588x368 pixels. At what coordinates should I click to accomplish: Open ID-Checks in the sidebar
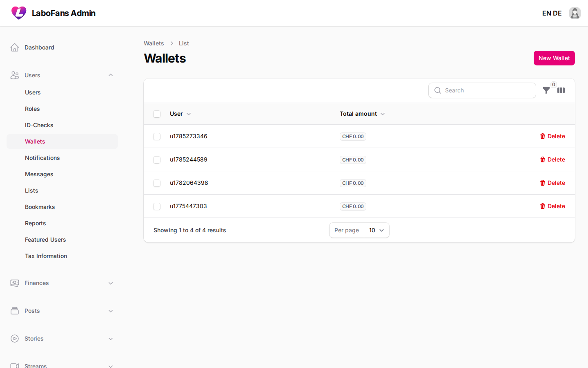click(62, 125)
